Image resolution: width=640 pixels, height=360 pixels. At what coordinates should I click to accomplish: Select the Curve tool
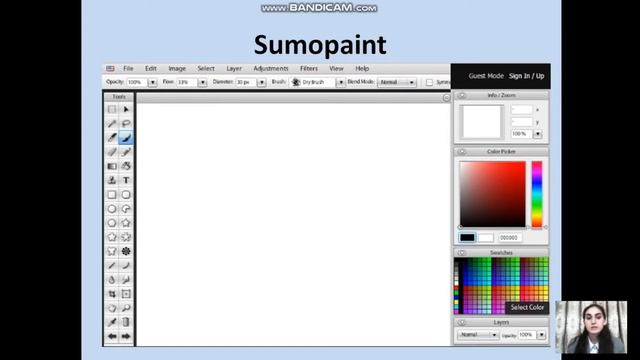126,266
